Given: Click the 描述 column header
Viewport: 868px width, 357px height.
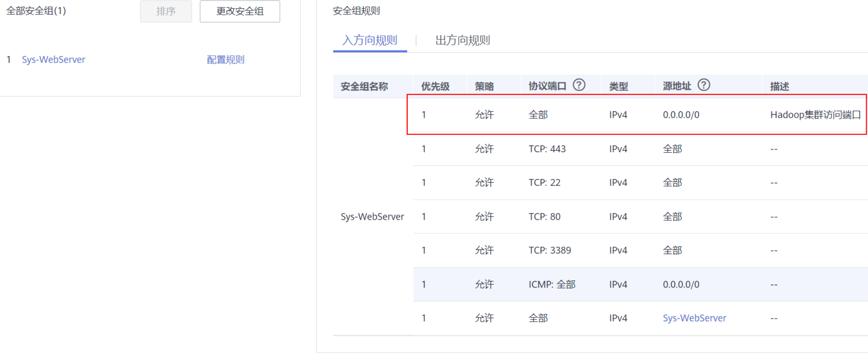Looking at the screenshot, I should pyautogui.click(x=779, y=86).
